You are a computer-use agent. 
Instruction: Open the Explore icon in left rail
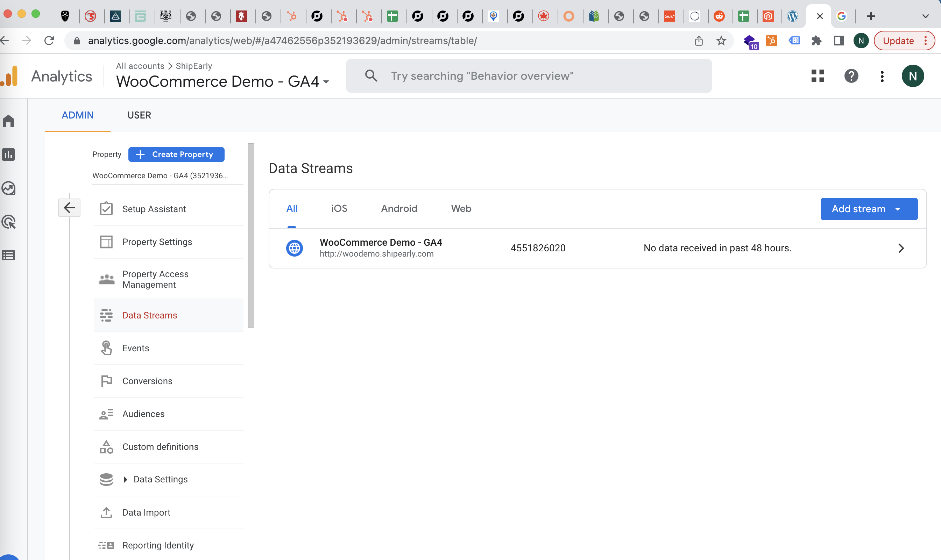8,188
